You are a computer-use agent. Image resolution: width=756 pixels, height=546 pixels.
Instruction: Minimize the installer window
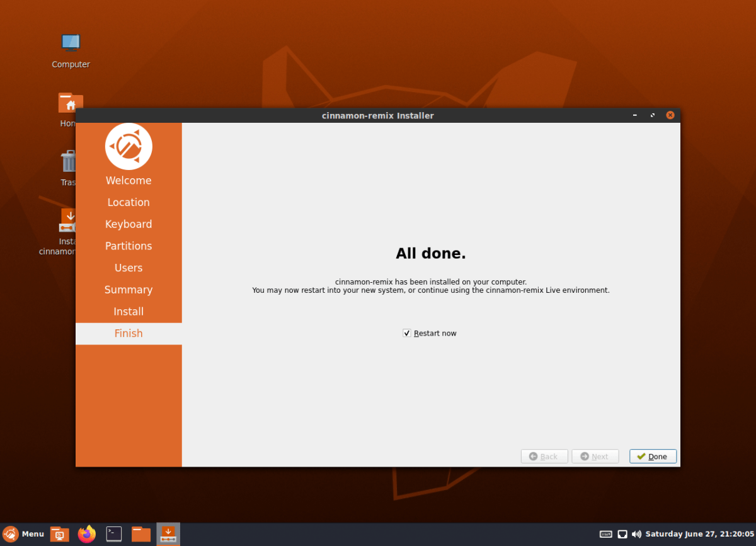pyautogui.click(x=635, y=115)
